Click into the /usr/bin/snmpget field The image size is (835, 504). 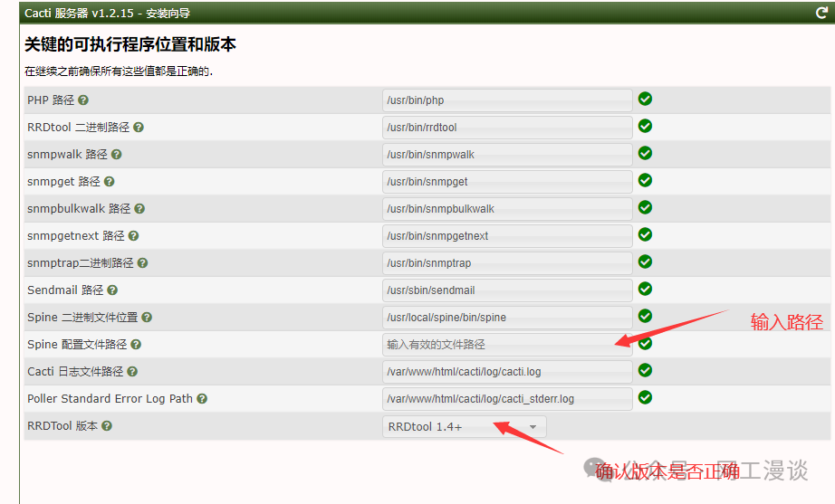point(507,182)
